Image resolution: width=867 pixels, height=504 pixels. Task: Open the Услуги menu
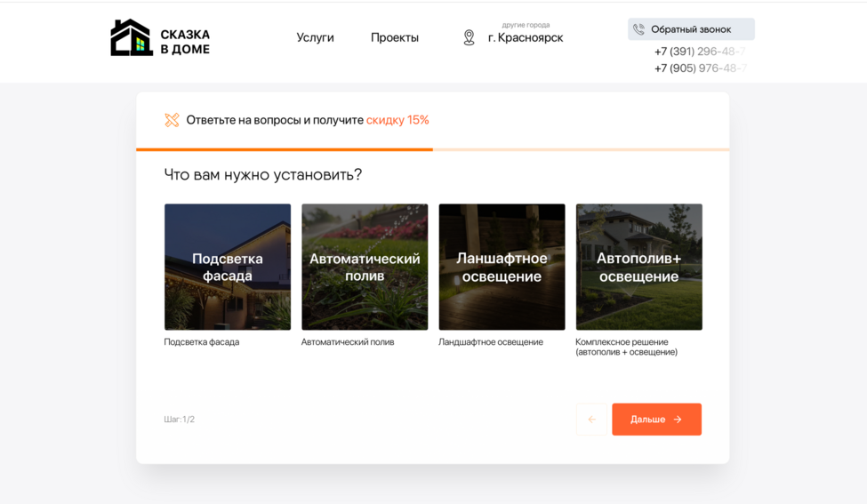pyautogui.click(x=315, y=37)
